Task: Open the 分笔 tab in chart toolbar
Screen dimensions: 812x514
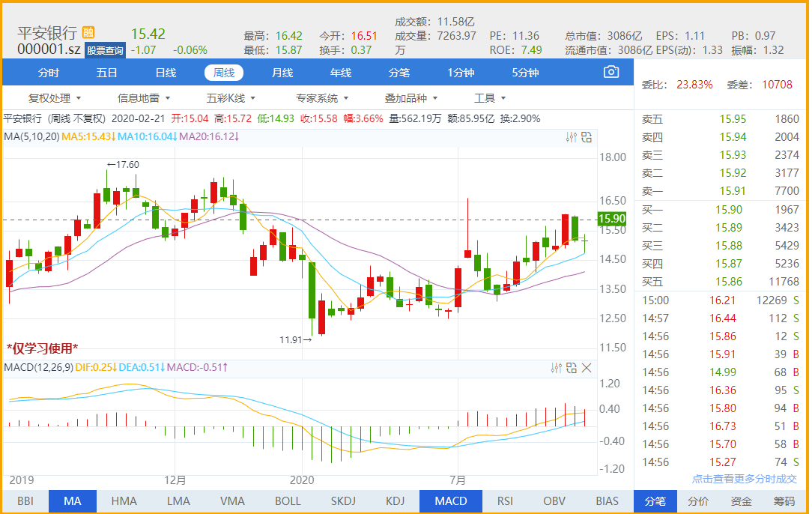Action: pos(399,73)
